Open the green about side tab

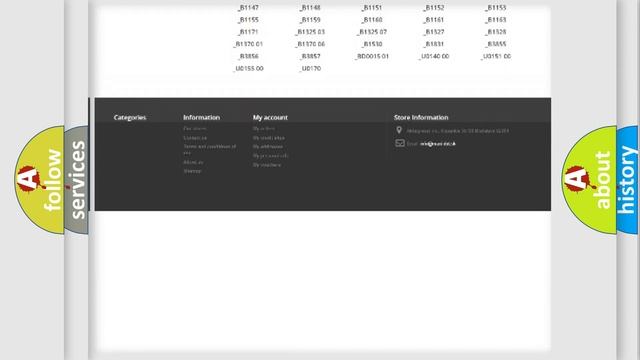tap(589, 180)
